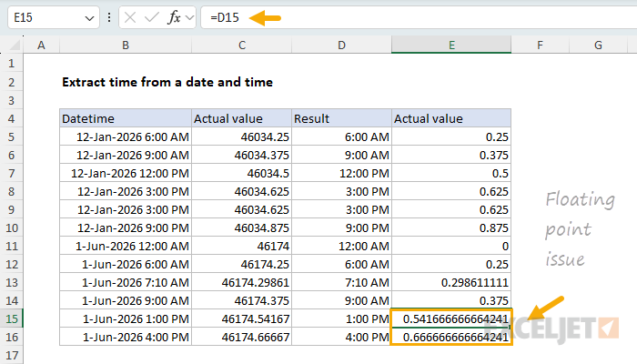The width and height of the screenshot is (637, 364).
Task: Select row 7 header
Action: point(11,174)
